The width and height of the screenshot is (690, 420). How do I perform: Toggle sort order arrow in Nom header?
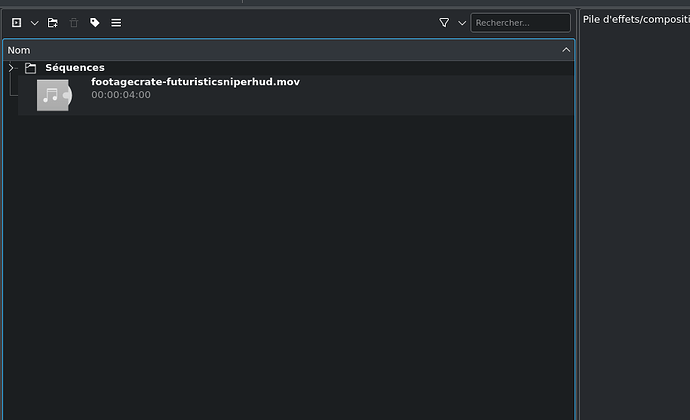coord(566,50)
